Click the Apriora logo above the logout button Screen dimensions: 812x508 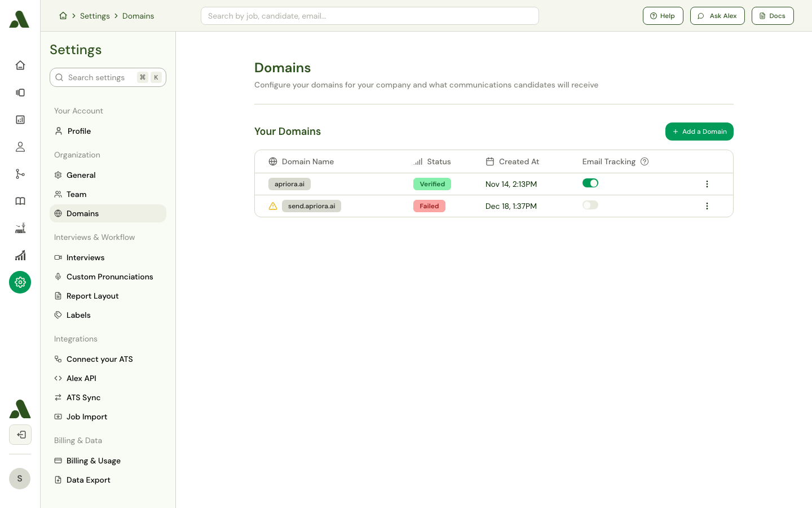(20, 409)
